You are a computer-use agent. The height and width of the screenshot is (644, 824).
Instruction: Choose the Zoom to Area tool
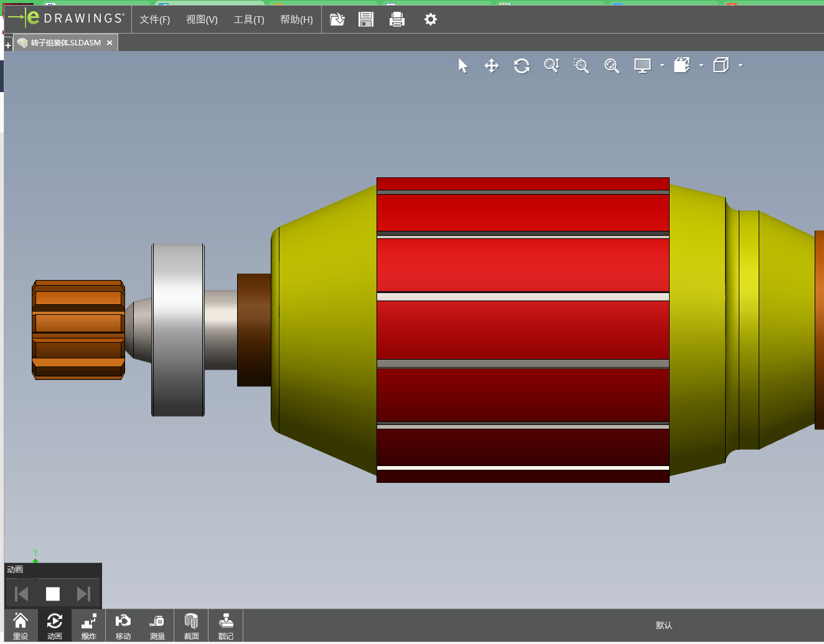tap(581, 65)
